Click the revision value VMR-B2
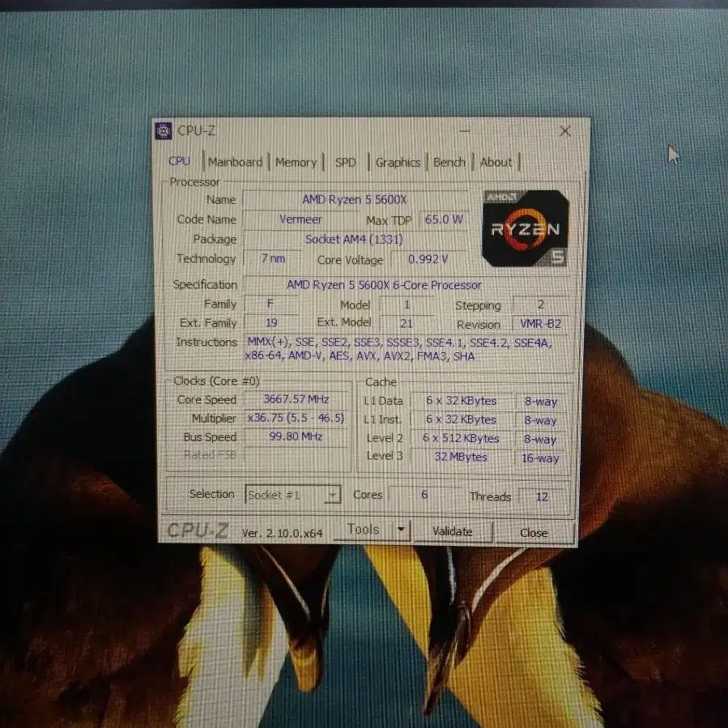728x728 pixels. 540,324
